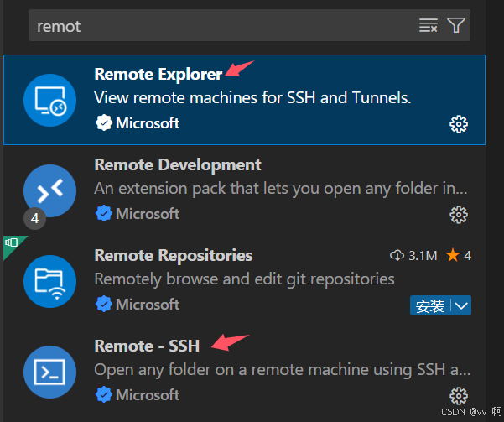
Task: Open Remote - SSH manage gear
Action: click(x=459, y=396)
